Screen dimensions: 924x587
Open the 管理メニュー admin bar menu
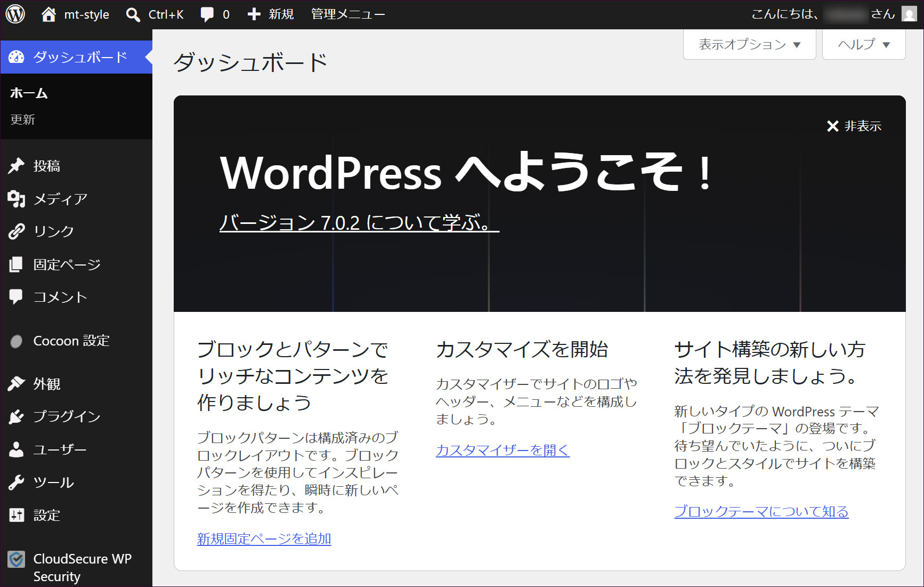click(348, 14)
